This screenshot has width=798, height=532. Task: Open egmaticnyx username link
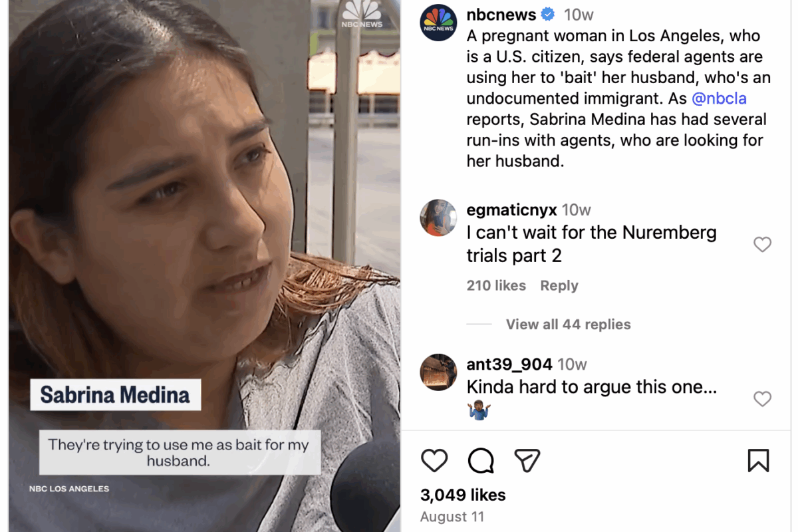click(511, 210)
